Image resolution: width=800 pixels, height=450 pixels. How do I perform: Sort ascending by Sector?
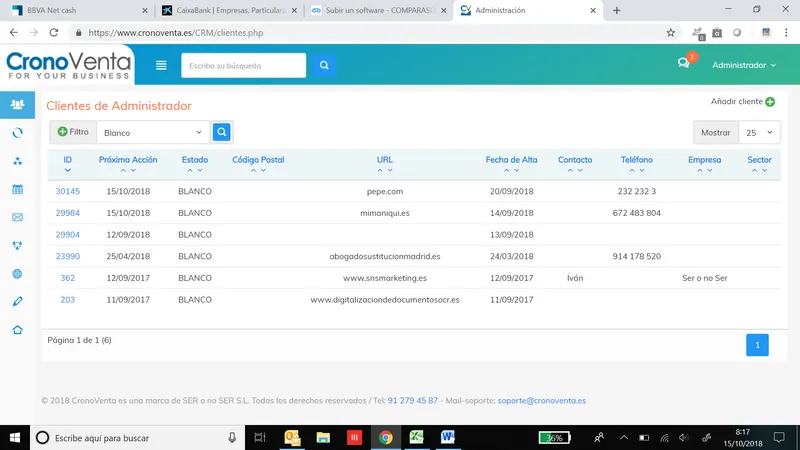[x=755, y=170]
